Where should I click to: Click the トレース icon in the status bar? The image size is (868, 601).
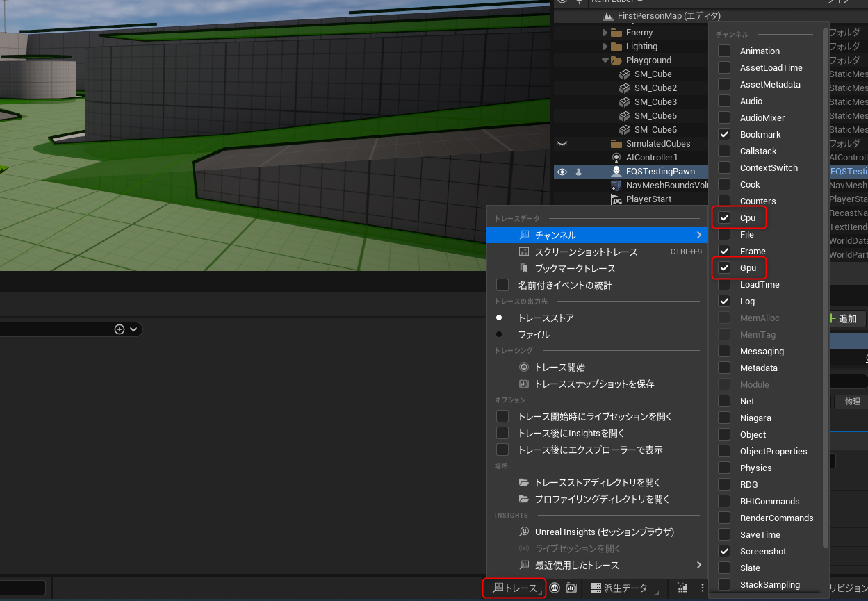pos(514,588)
